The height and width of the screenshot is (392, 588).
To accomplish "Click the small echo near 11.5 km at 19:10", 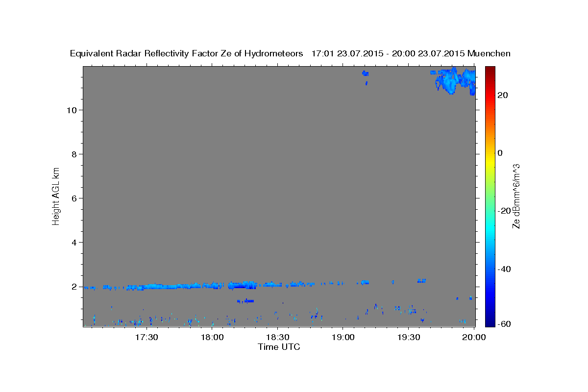I will [x=366, y=73].
